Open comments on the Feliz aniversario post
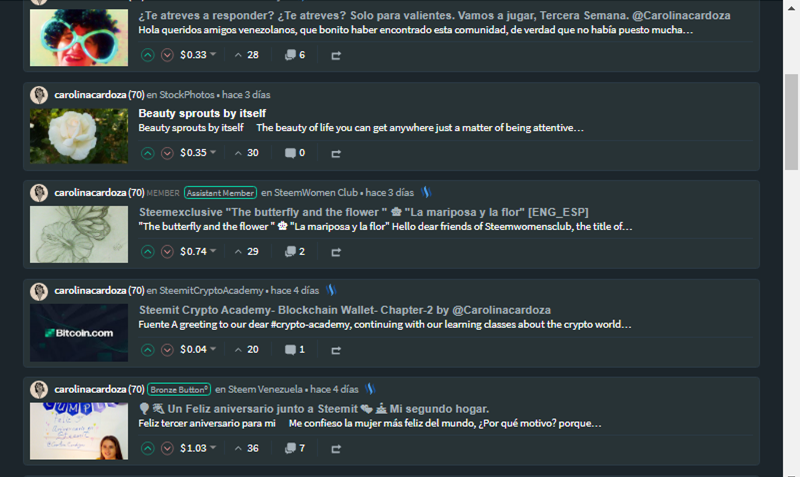800x477 pixels. coord(295,448)
